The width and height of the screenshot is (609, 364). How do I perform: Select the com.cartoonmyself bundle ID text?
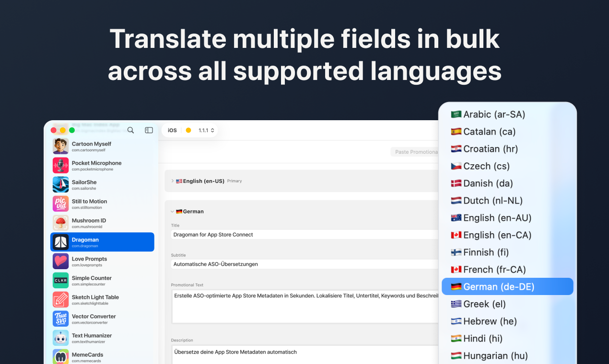pos(88,150)
